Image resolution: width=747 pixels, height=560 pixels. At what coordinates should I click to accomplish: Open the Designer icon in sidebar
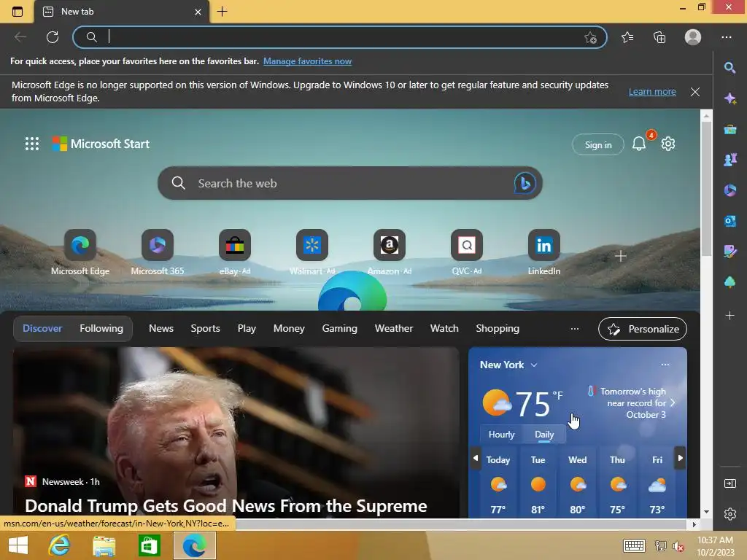729,252
